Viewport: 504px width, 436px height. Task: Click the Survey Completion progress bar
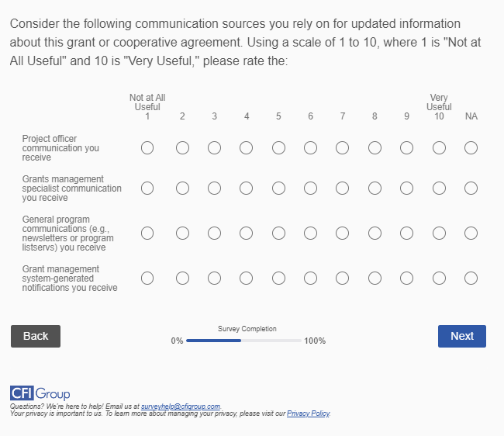pos(243,341)
